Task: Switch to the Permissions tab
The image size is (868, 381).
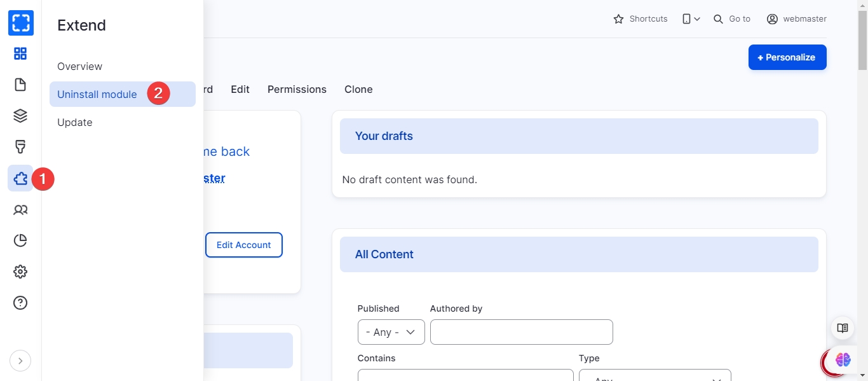Action: click(x=297, y=89)
